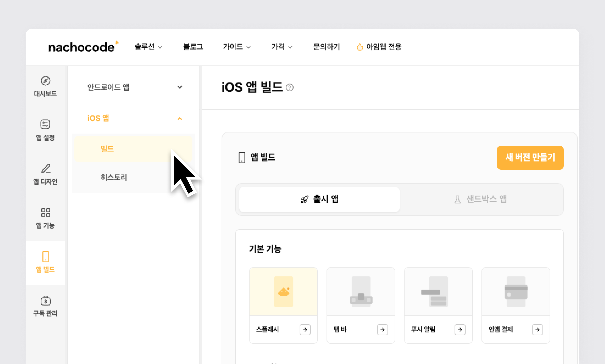This screenshot has height=364, width=605.
Task: Select the 앱 기능 grid icon
Action: coord(46,213)
